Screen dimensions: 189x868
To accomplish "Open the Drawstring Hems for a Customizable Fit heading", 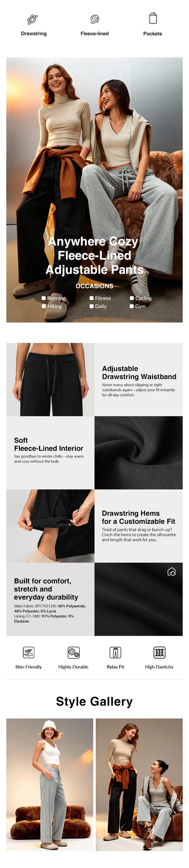I will click(x=138, y=517).
